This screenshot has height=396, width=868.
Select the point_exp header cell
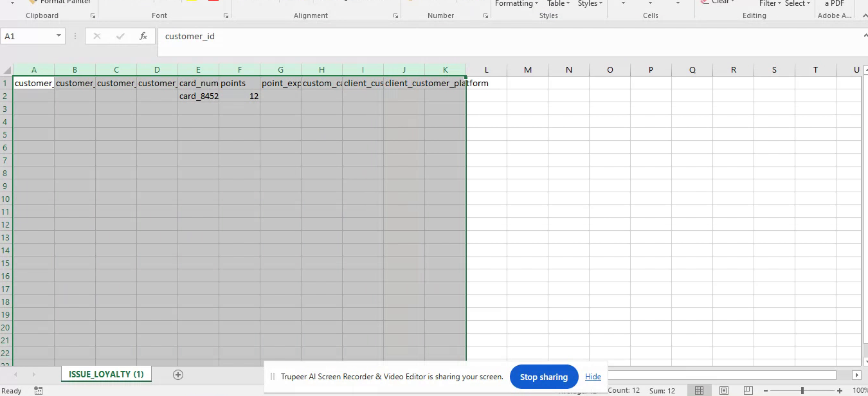(281, 83)
